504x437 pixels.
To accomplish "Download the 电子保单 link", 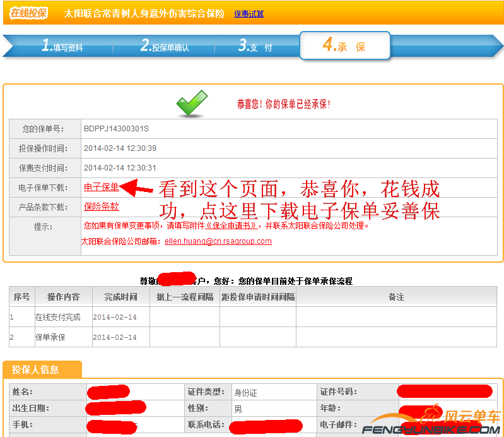I will click(101, 187).
